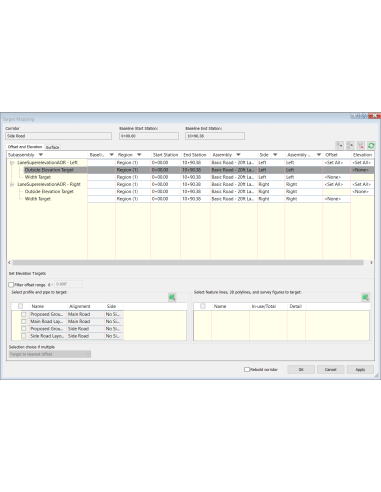Click the Detail header in feature lines list
381x492 pixels.
tap(296, 306)
